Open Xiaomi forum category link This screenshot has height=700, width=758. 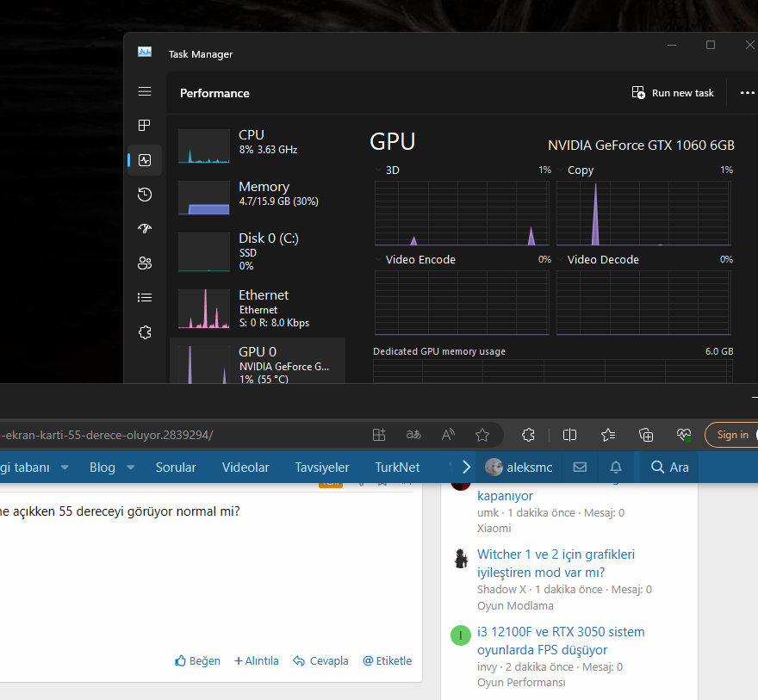click(494, 528)
